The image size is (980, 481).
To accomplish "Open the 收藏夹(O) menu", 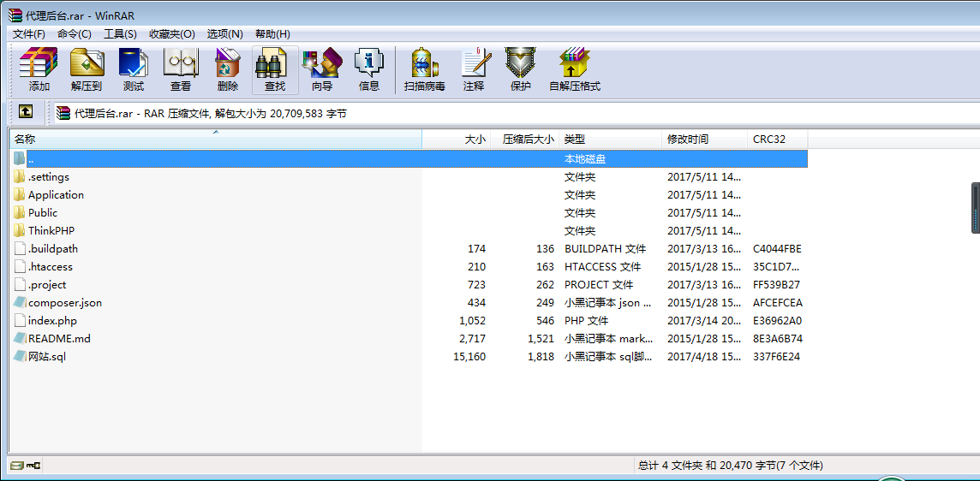I will [172, 33].
